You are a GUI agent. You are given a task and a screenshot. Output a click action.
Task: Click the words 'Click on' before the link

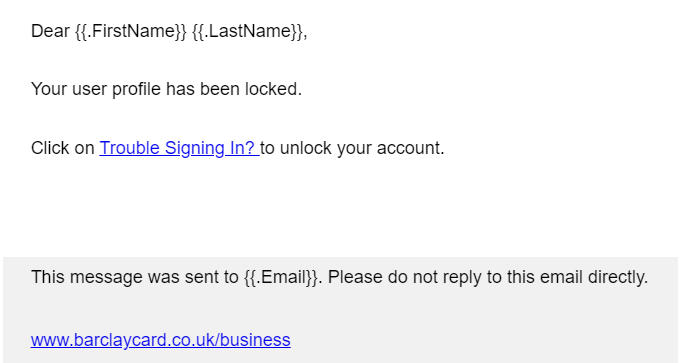tap(62, 148)
